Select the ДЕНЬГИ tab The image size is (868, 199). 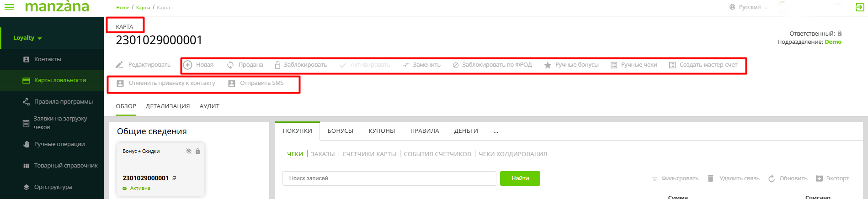click(466, 131)
